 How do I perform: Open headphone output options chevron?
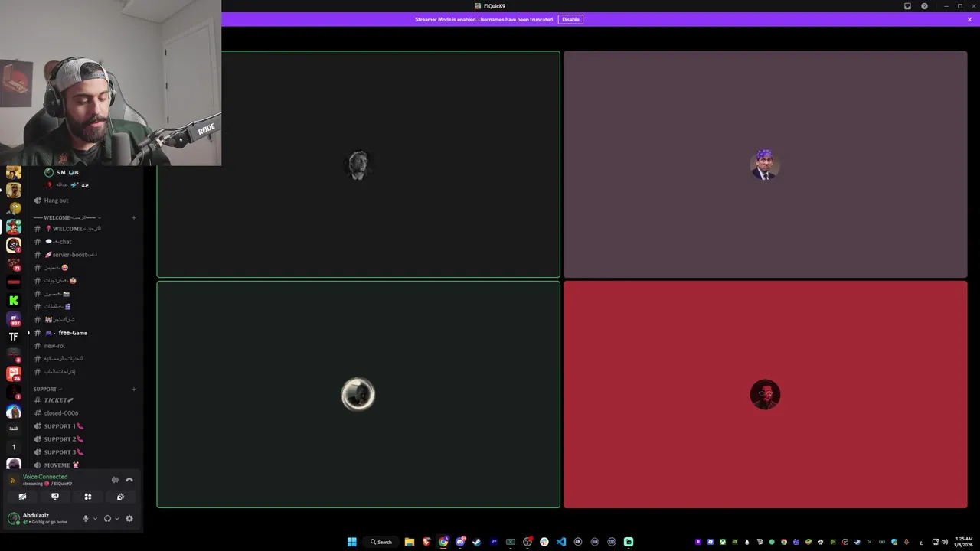[x=116, y=518]
